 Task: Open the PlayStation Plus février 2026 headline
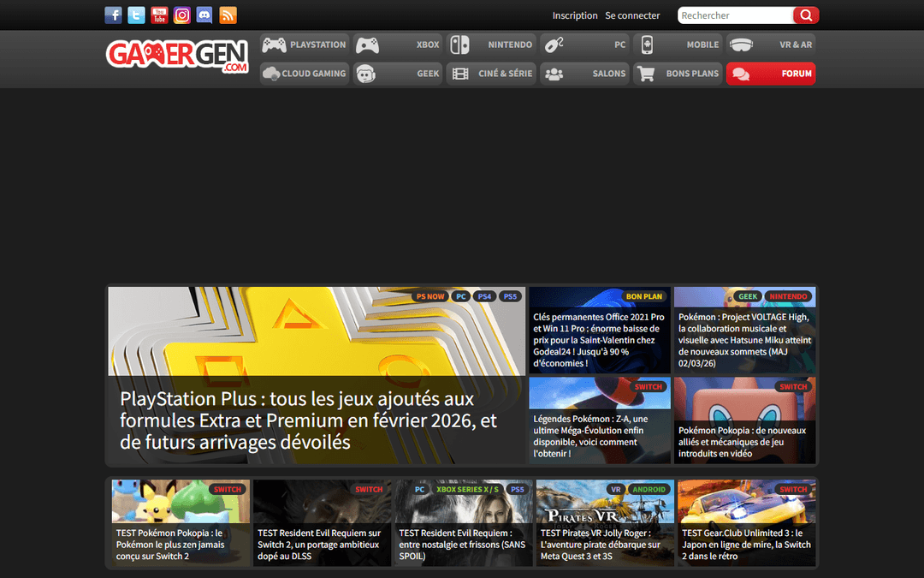(308, 420)
